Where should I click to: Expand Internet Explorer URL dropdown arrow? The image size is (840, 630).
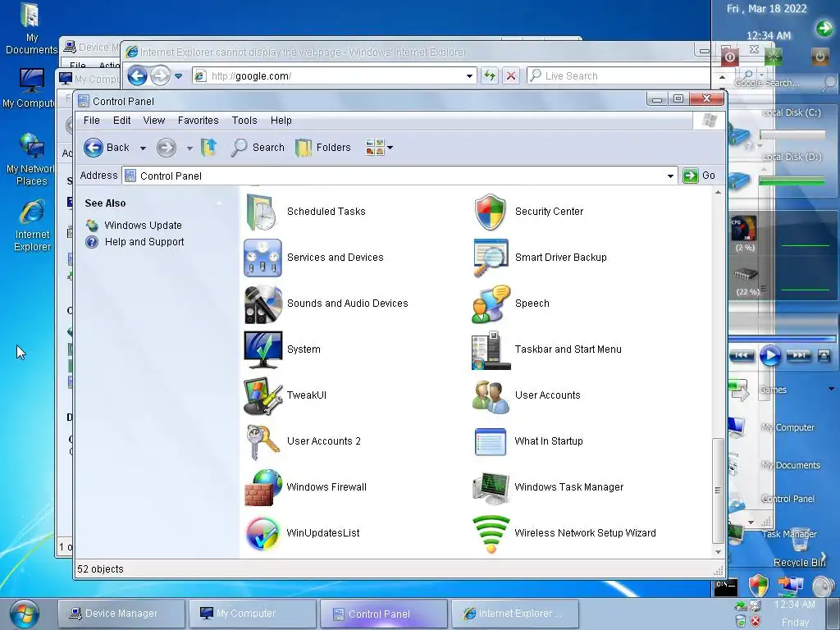tap(469, 76)
